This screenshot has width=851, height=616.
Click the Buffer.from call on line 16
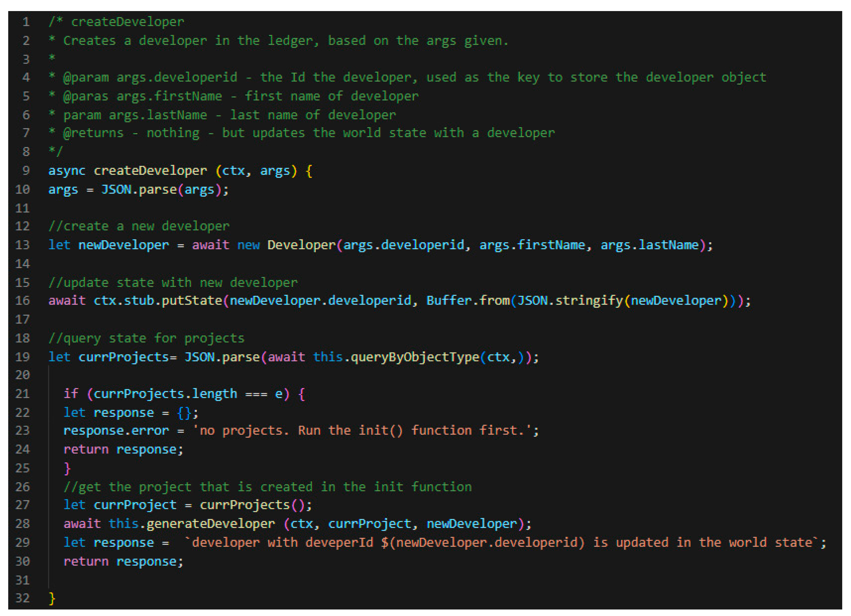(468, 301)
